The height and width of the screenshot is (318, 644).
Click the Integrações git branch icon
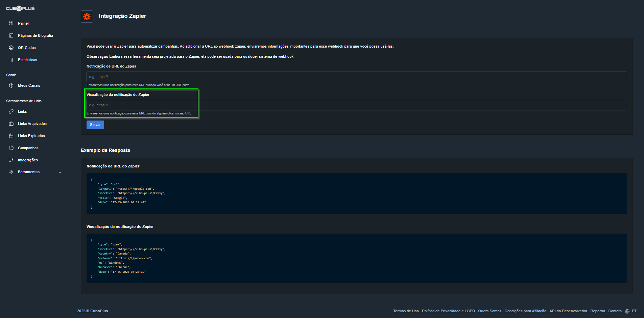(x=11, y=160)
